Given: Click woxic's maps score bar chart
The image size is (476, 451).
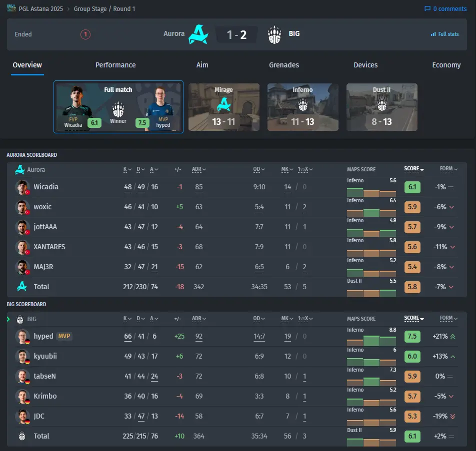Looking at the screenshot, I should (371, 212).
